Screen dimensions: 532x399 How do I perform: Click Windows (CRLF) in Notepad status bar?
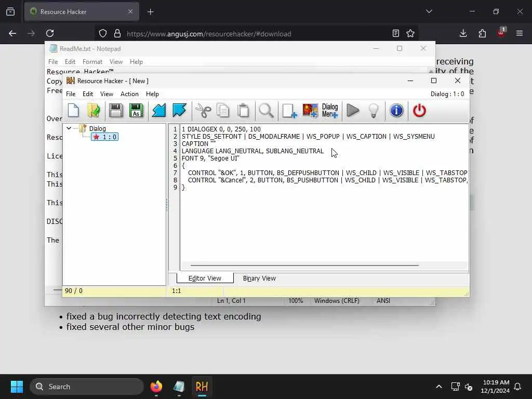pos(337,301)
